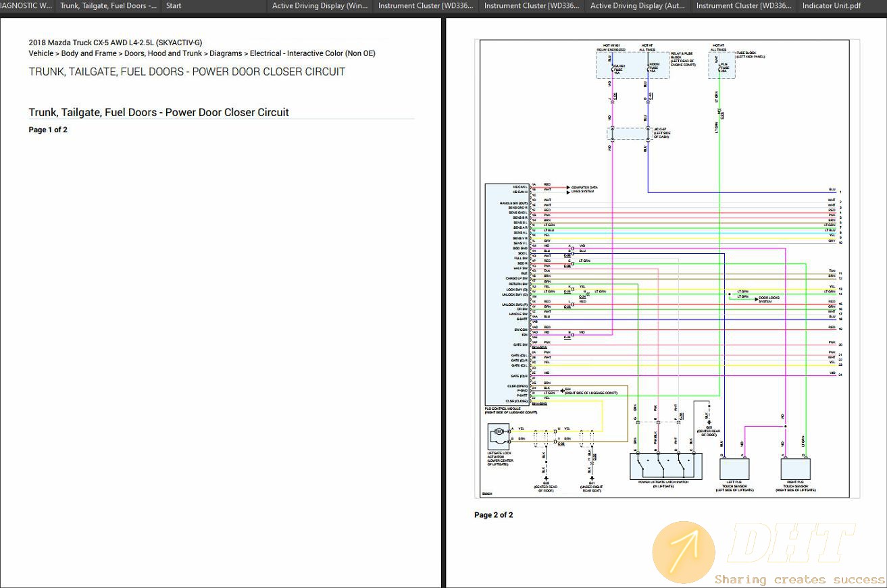Switch to the IAGNOSTIC W... tab
887x588 pixels.
tap(26, 5)
